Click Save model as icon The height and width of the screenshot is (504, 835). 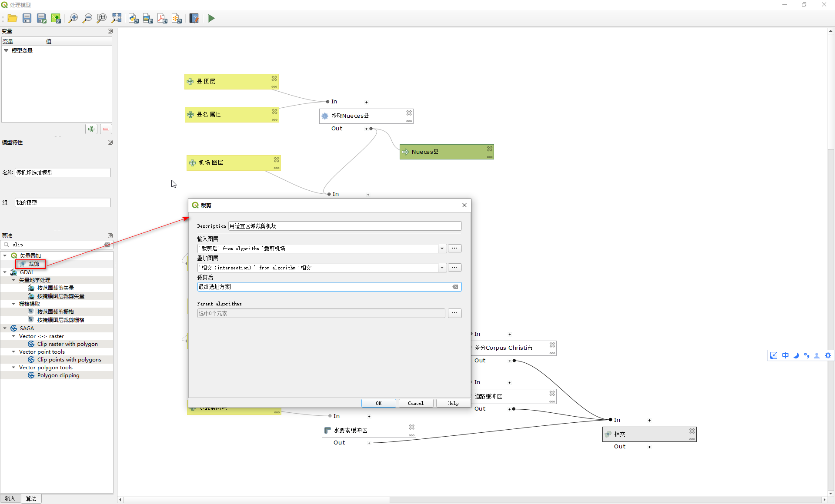(41, 18)
